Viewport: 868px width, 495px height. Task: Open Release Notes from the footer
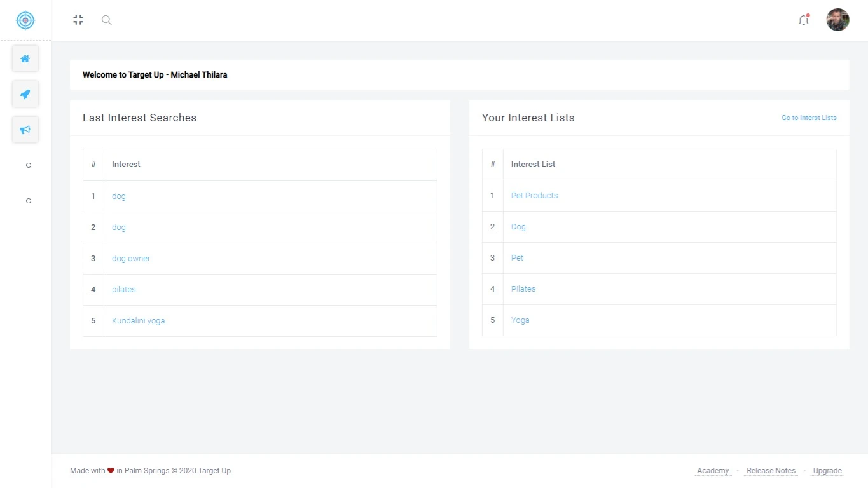click(770, 470)
